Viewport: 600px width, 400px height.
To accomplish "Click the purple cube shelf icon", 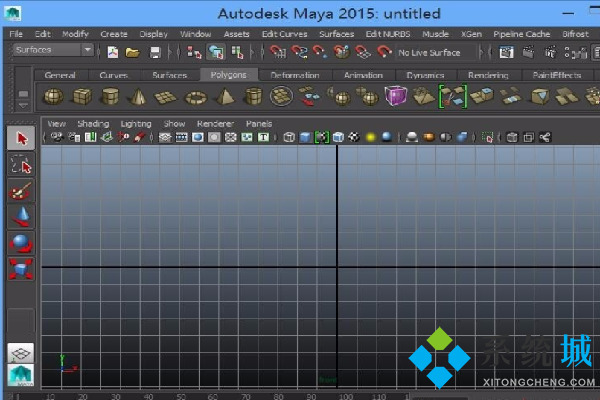I will [397, 96].
